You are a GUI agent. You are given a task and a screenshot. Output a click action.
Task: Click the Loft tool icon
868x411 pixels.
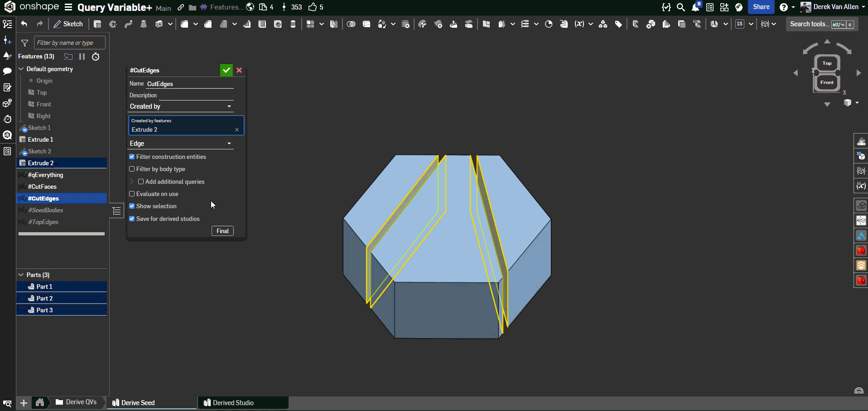144,24
